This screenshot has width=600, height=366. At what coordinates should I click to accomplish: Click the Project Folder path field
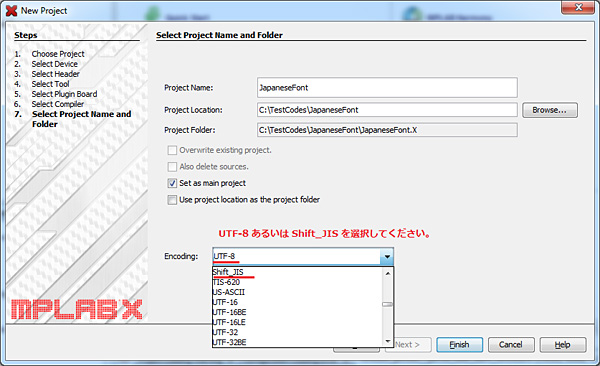(x=387, y=130)
